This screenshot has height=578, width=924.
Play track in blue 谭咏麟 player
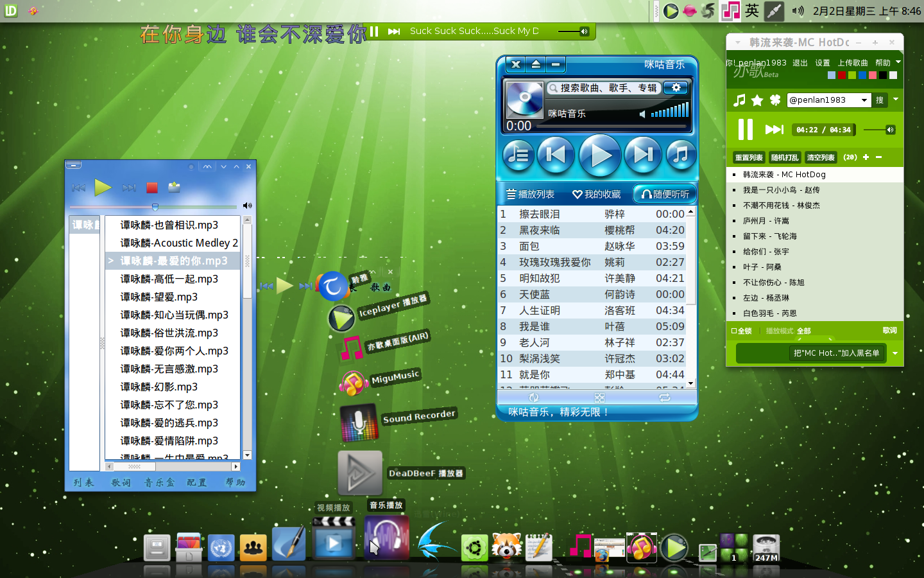click(103, 187)
